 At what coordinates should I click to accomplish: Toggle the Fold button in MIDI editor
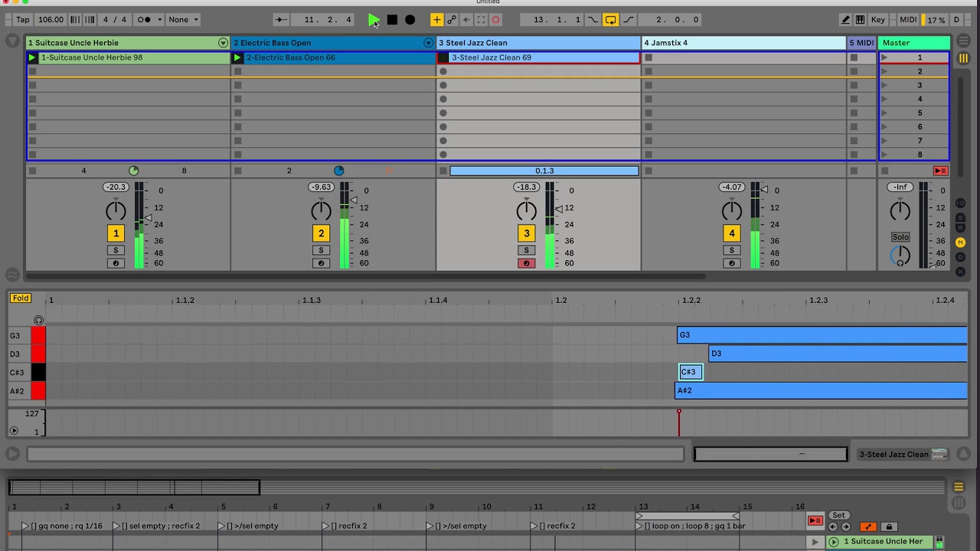pos(21,298)
